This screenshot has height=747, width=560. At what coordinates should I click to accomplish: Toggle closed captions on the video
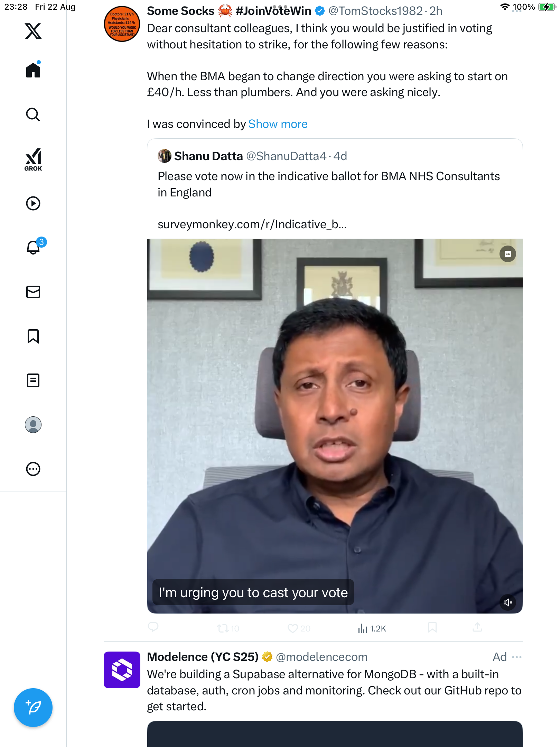(507, 254)
